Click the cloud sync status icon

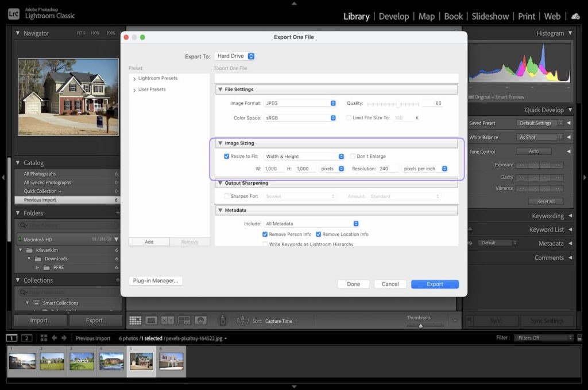pos(575,16)
